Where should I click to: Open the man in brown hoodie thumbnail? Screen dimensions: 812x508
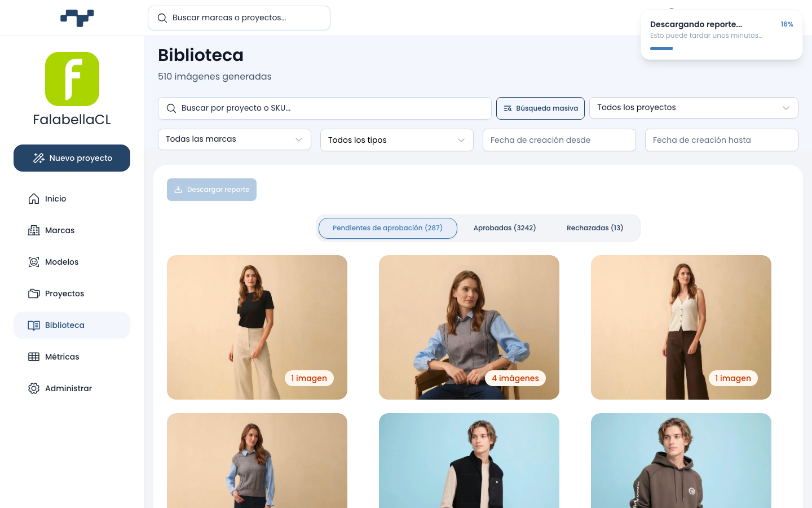click(x=681, y=461)
